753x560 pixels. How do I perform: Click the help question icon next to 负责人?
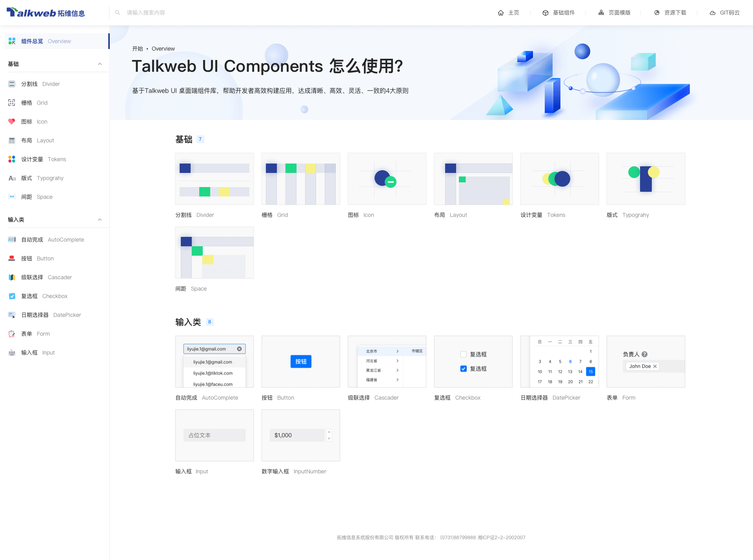644,354
